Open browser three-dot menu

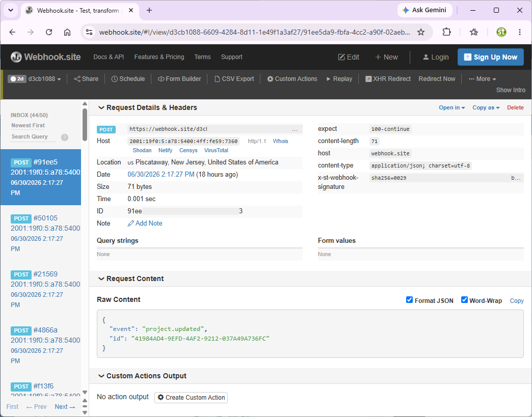[x=519, y=32]
